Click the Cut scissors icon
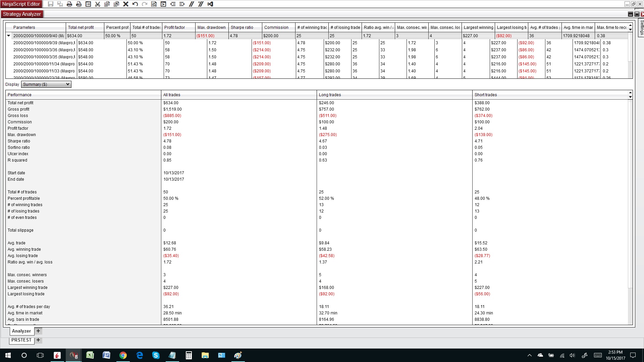 click(x=98, y=4)
